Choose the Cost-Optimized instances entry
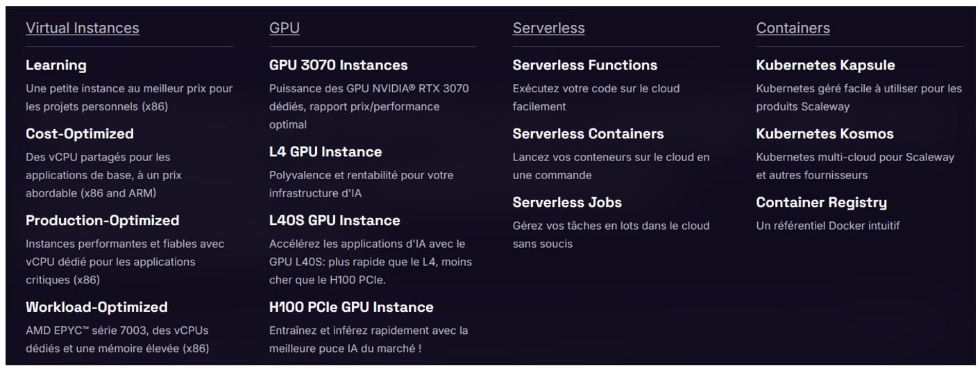980x375 pixels. click(80, 134)
